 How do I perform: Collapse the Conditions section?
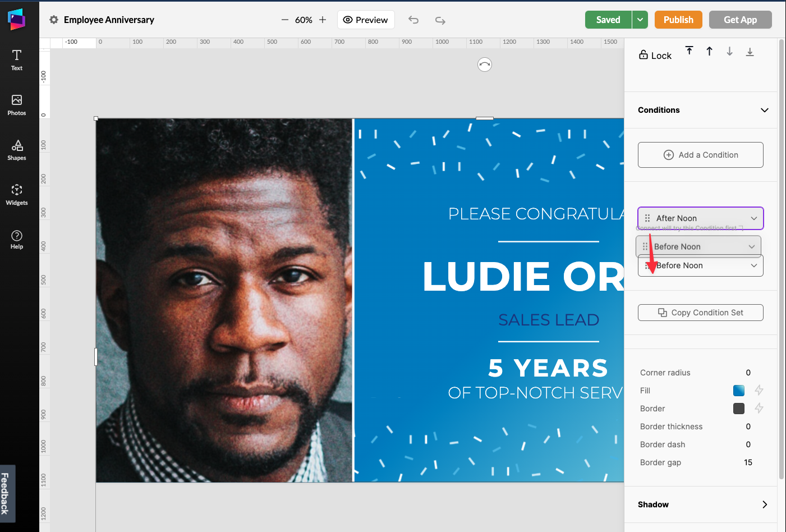764,110
